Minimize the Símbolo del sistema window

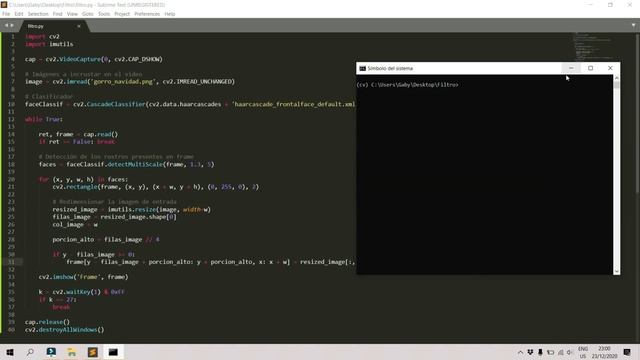pyautogui.click(x=571, y=68)
